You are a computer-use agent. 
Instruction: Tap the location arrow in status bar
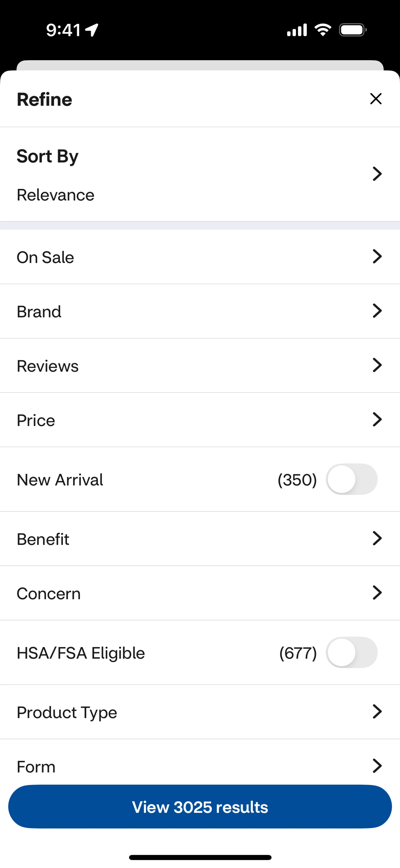tap(92, 30)
